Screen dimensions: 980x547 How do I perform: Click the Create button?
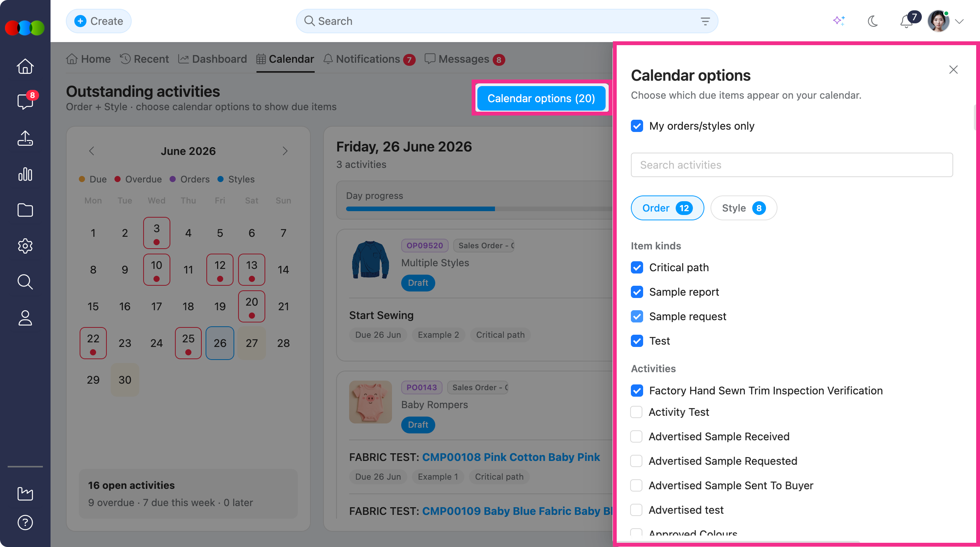point(99,21)
